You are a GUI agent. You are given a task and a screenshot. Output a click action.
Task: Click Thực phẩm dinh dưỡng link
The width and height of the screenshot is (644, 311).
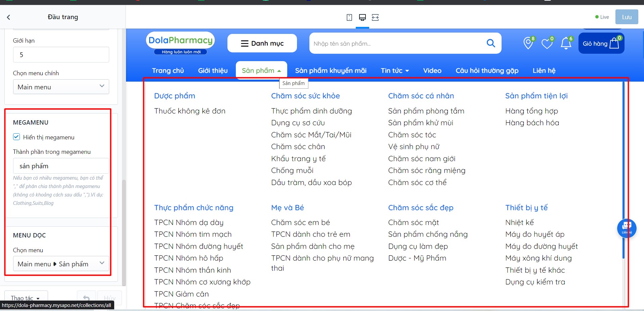point(311,111)
